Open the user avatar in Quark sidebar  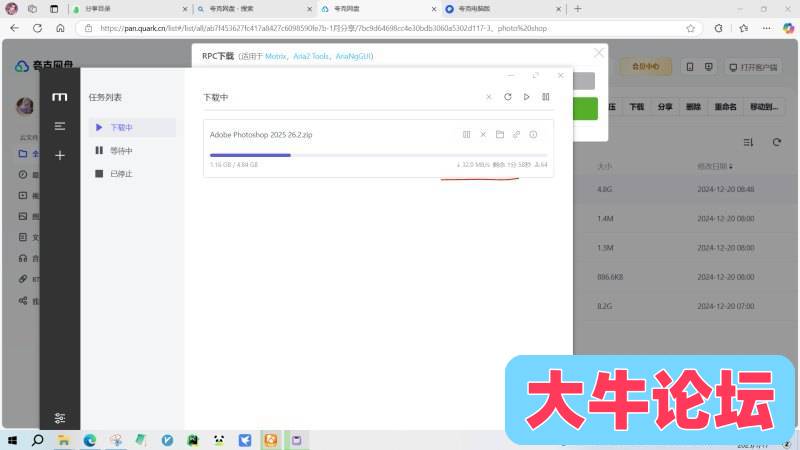[25, 106]
